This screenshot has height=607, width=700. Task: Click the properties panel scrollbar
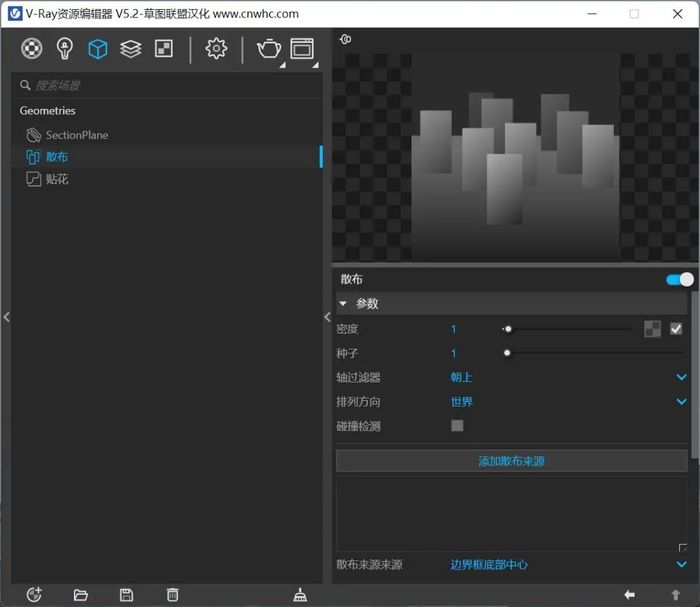tap(695, 375)
